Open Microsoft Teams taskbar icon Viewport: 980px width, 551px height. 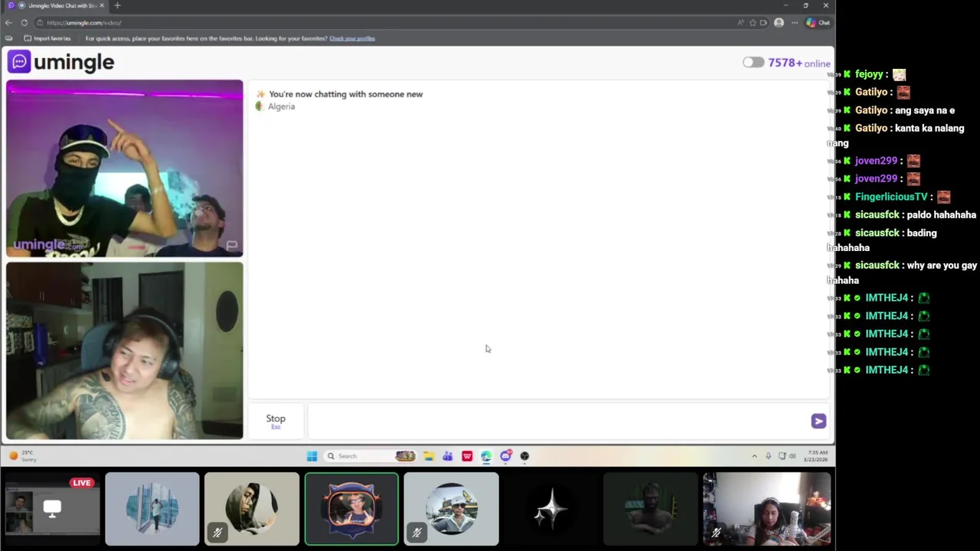click(x=447, y=456)
